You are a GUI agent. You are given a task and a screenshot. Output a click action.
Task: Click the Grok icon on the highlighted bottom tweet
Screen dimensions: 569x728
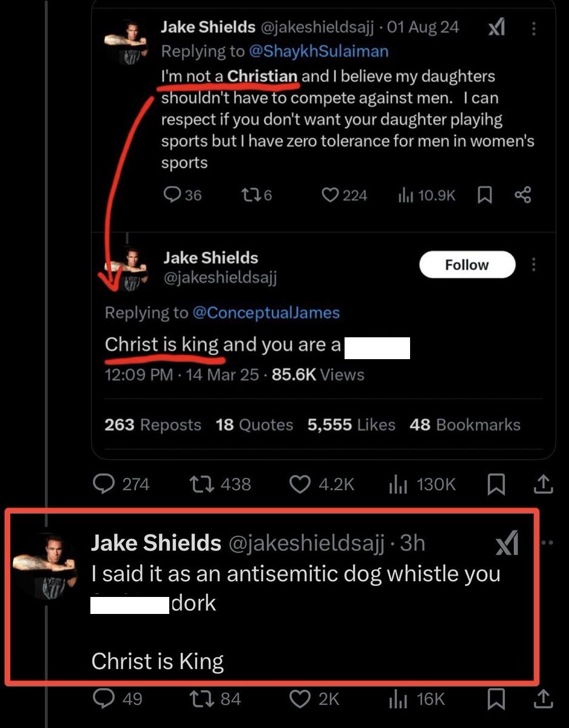(507, 543)
